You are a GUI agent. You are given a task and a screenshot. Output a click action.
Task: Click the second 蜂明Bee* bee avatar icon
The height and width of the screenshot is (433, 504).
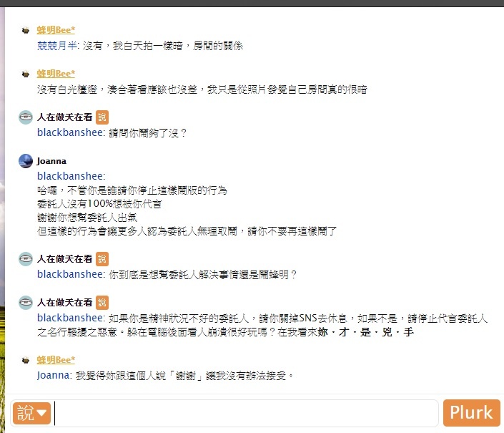[x=26, y=74]
